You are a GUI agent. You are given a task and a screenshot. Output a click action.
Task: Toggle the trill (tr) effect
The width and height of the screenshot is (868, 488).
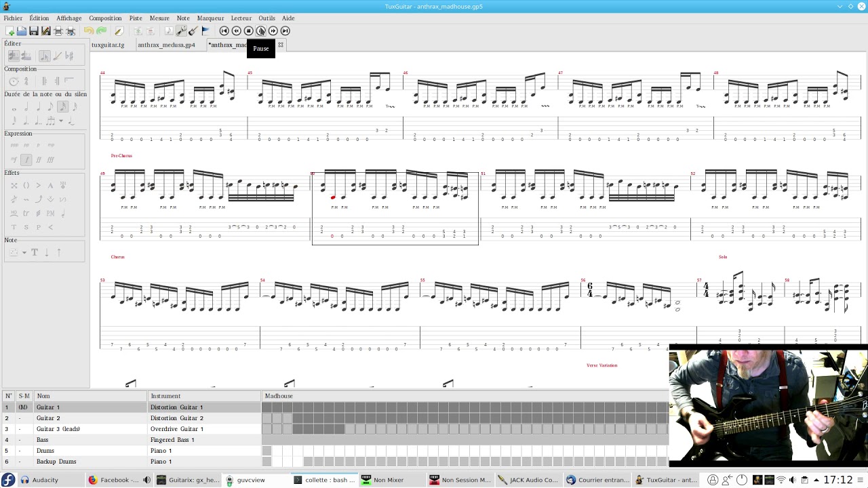click(x=26, y=213)
